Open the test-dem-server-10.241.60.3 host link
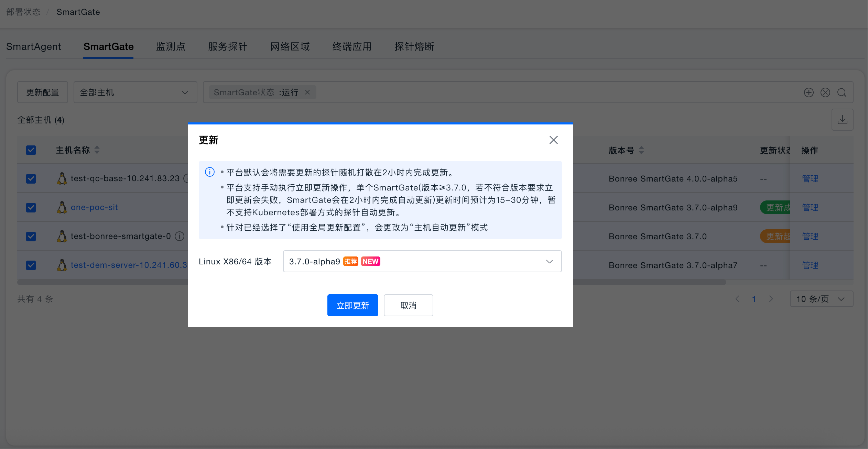Image resolution: width=868 pixels, height=449 pixels. pos(129,265)
